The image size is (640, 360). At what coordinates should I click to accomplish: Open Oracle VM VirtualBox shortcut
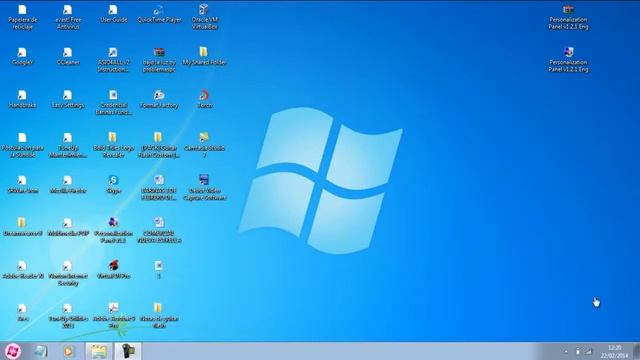point(204,17)
